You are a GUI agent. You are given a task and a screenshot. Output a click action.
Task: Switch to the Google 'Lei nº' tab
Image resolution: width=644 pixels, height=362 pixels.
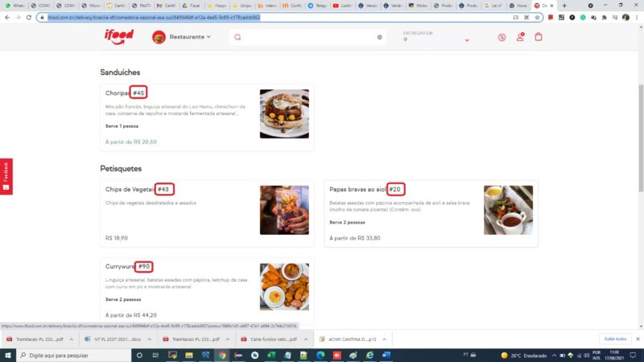click(494, 6)
